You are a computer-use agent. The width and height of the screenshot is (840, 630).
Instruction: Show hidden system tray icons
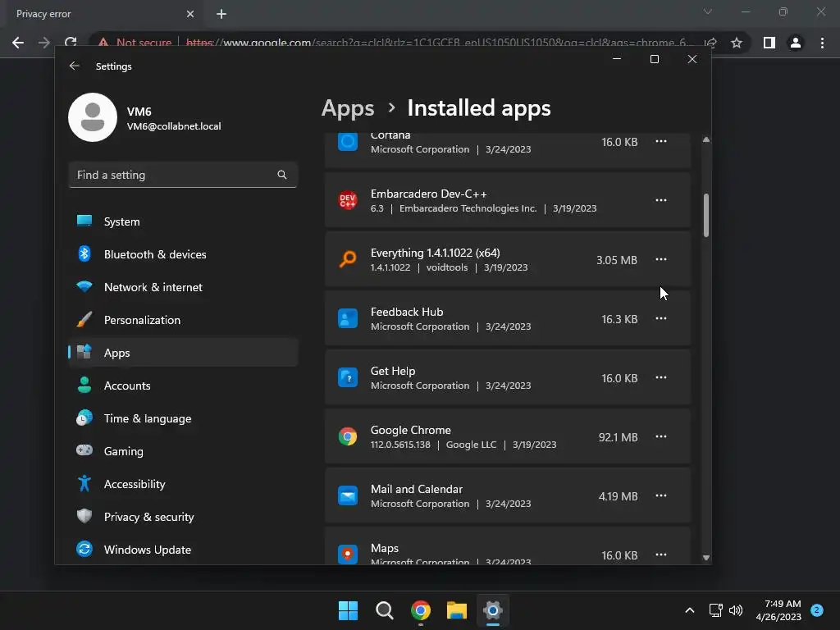point(690,610)
